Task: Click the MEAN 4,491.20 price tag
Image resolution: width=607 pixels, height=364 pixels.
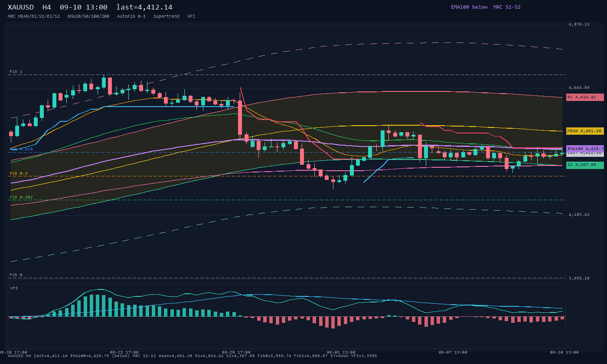Action: tap(585, 131)
